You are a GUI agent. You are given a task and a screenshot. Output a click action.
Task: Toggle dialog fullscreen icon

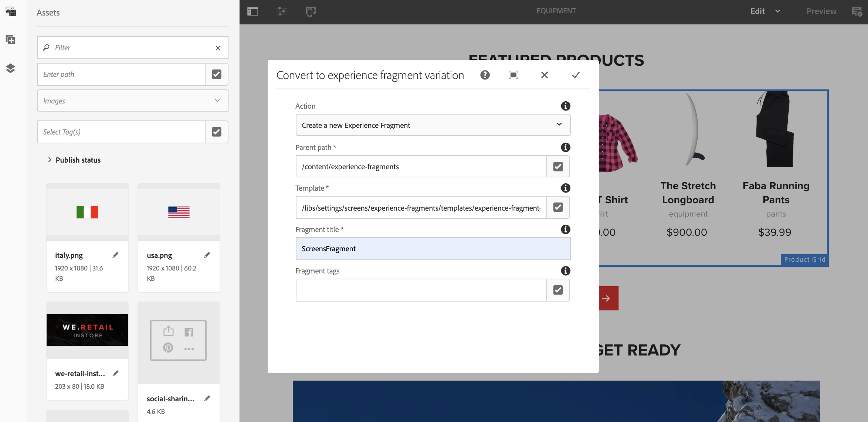[x=513, y=75]
